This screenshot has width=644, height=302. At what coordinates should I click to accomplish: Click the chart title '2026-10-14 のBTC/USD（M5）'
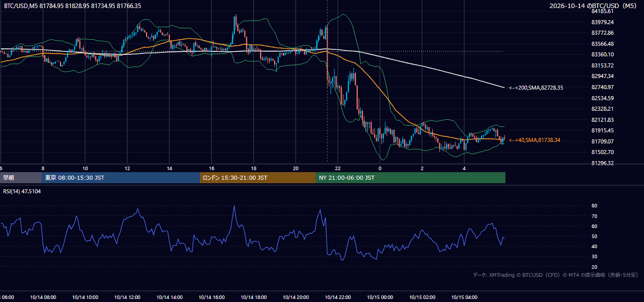click(594, 6)
